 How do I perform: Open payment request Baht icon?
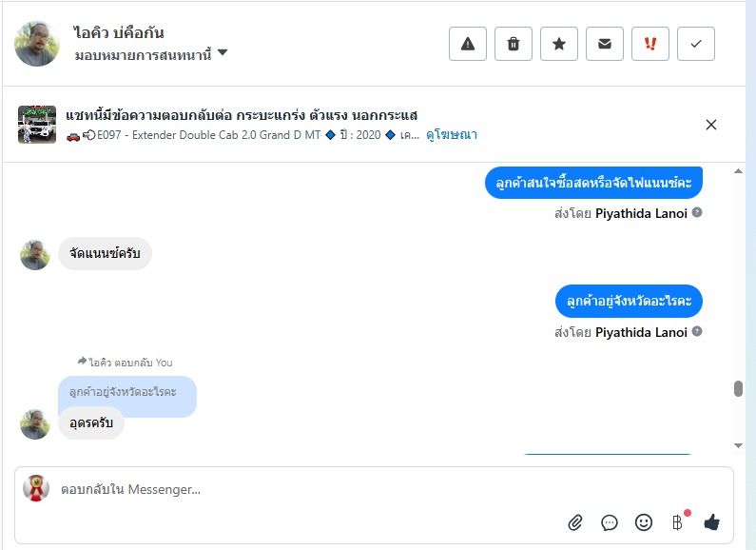point(678,522)
